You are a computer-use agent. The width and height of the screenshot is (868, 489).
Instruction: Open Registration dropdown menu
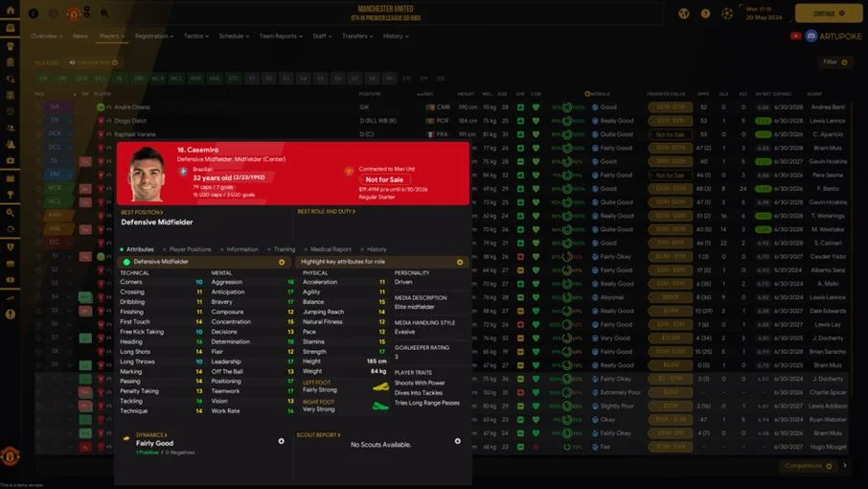pos(154,36)
